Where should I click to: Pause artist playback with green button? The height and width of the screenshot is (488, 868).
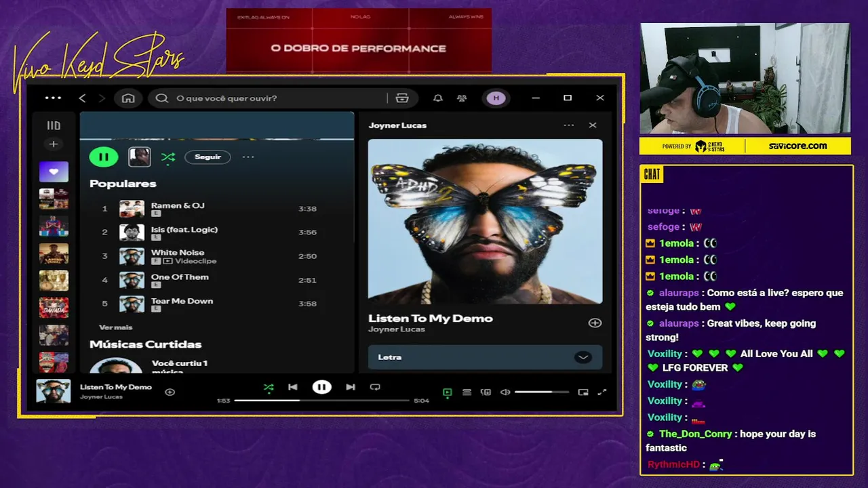104,157
